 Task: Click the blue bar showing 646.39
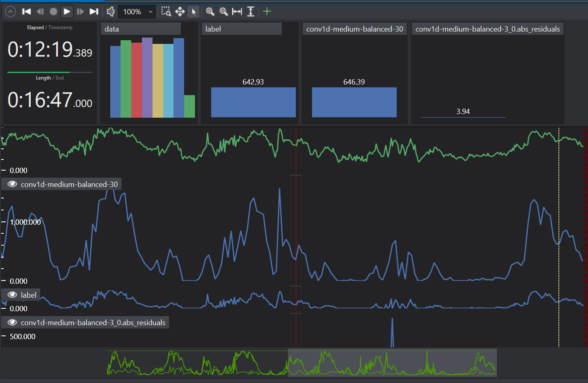(x=354, y=102)
